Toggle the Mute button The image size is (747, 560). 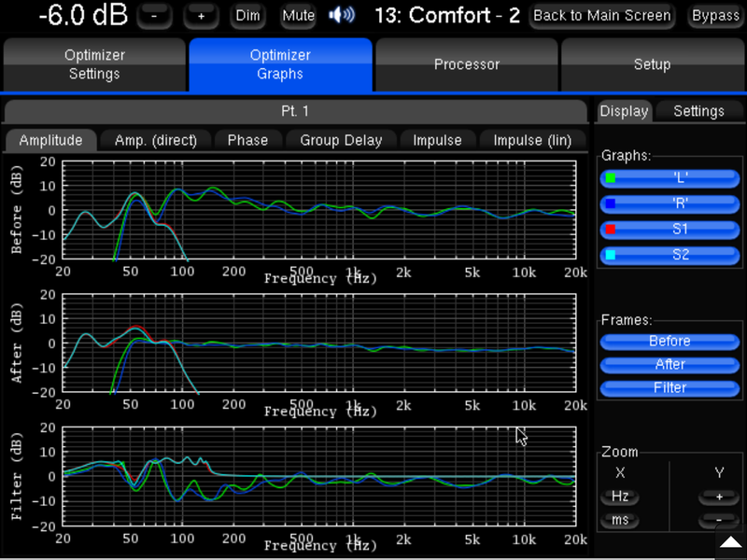(298, 16)
